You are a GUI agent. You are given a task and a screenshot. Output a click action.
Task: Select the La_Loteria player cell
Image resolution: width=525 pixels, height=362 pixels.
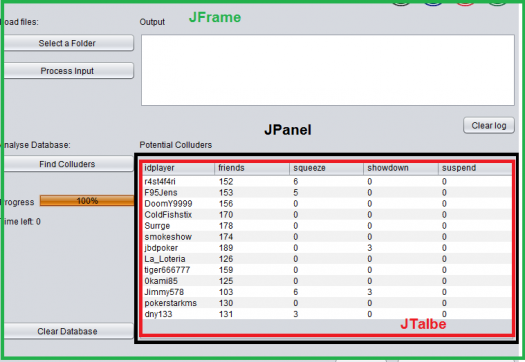178,259
